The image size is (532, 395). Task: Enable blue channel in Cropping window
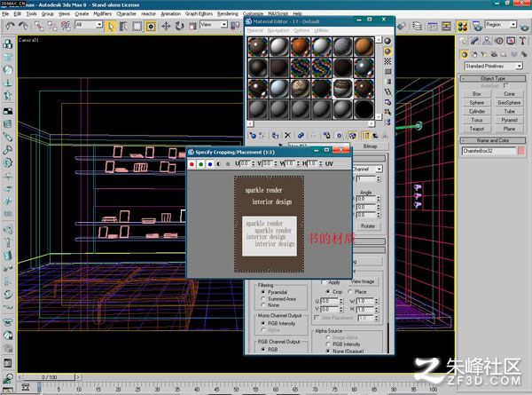click(210, 164)
